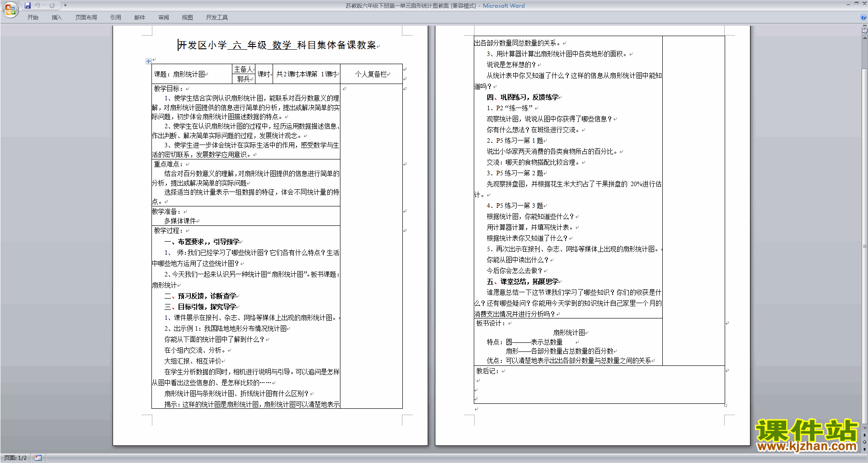Screen dimensions: 868x463
Task: Click the line 4. P5 练习一第 3 题
Action: 515,206
